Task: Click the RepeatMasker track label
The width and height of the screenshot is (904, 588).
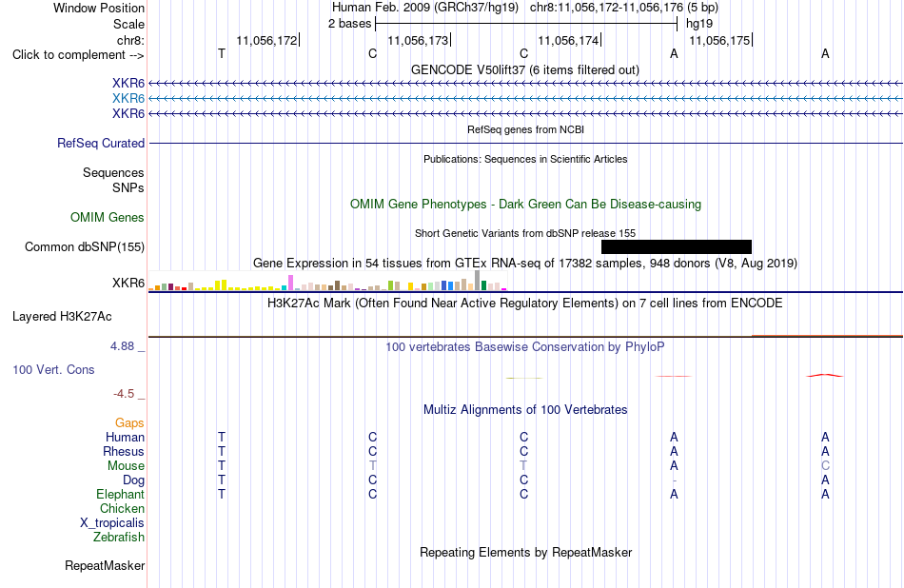Action: coord(105,565)
